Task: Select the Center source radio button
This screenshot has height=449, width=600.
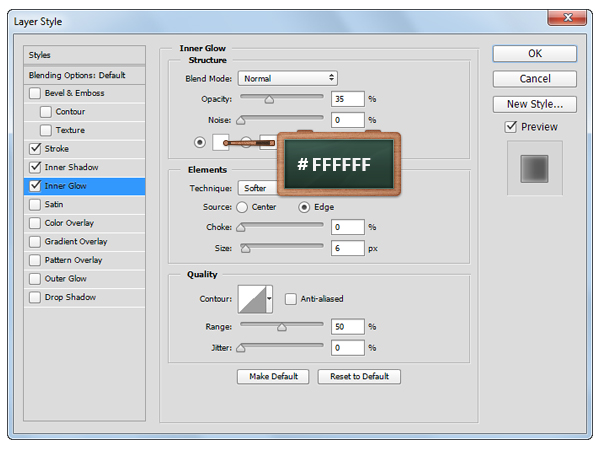Action: [x=242, y=207]
